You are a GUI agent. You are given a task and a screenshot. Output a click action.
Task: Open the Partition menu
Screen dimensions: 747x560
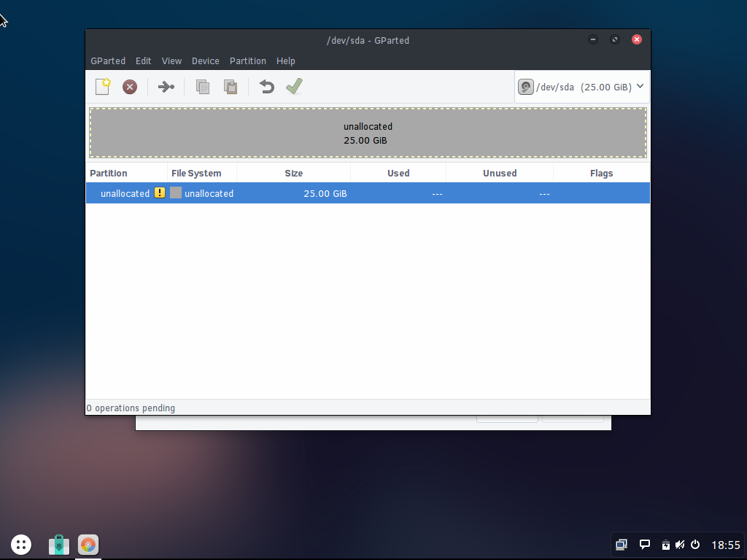(248, 61)
